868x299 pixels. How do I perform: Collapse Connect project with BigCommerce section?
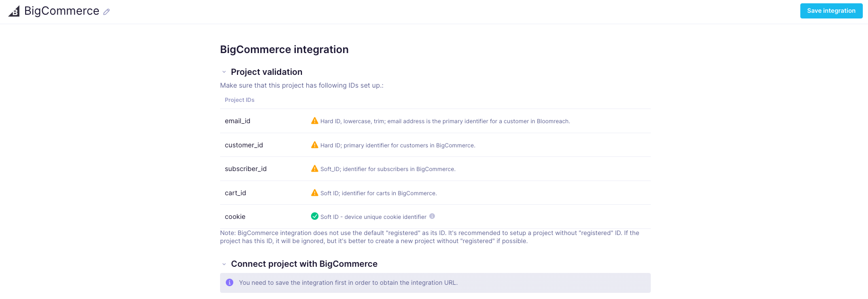224,264
